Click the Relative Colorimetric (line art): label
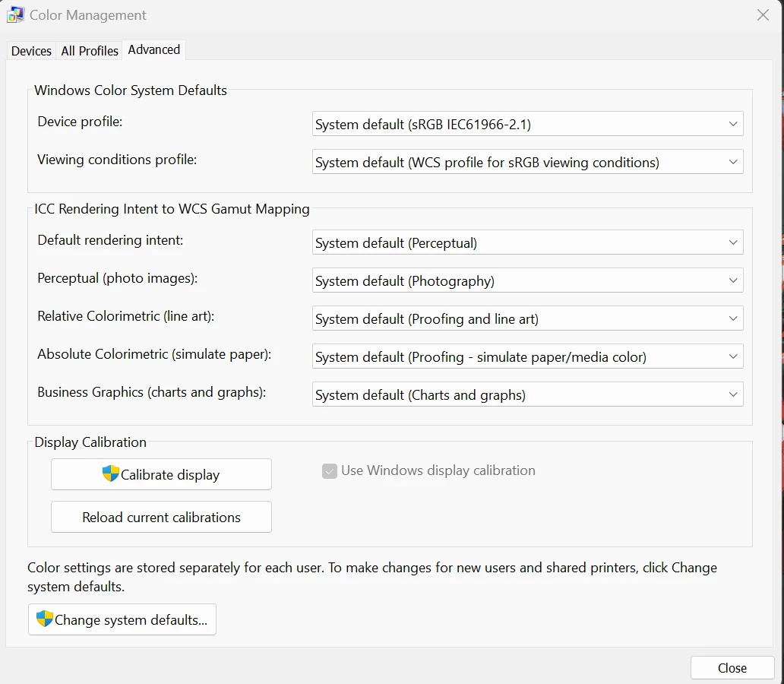Screen dimensions: 784x684 coord(126,316)
